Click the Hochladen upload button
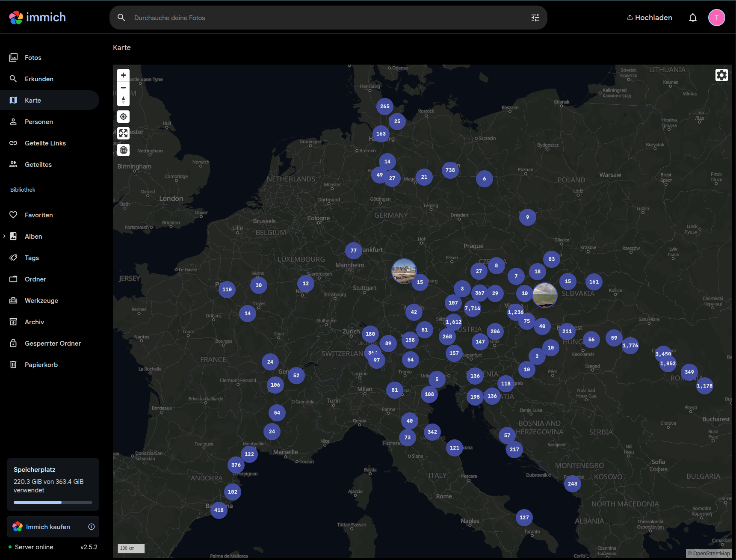This screenshot has width=736, height=560. tap(649, 18)
